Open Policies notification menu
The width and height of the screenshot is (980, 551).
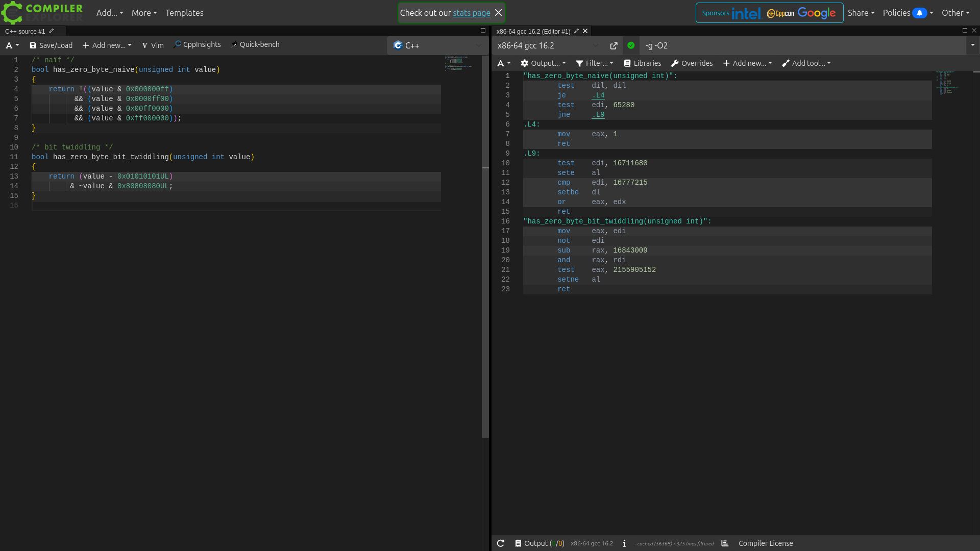click(908, 13)
